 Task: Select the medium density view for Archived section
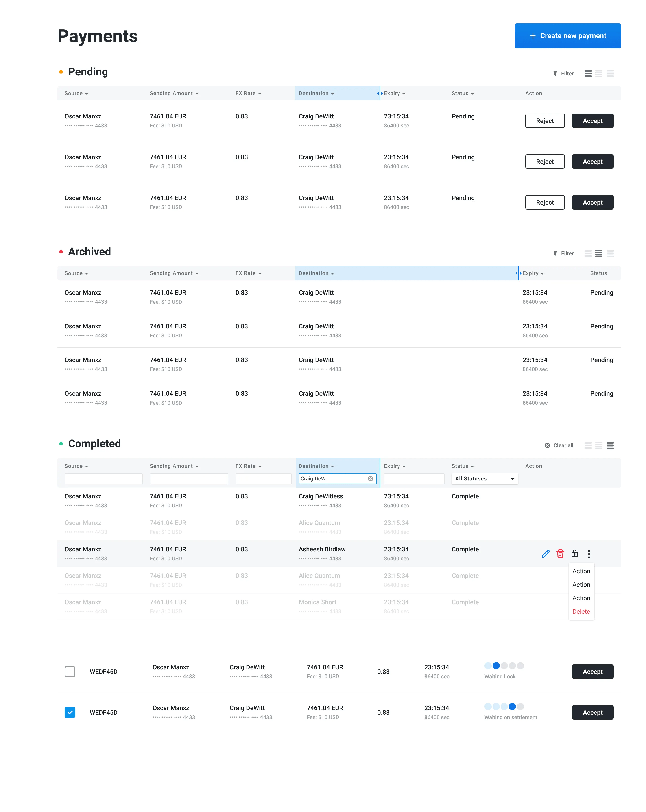coord(599,253)
